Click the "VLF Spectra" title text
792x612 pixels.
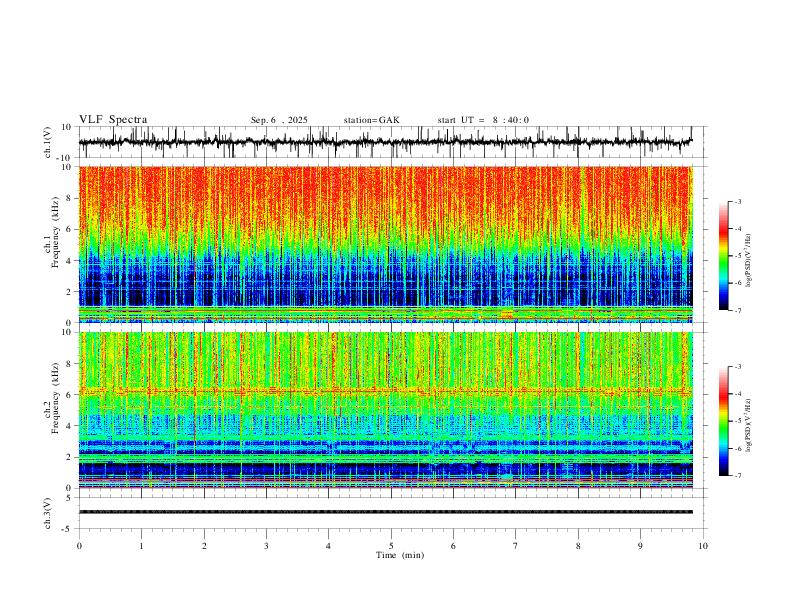click(113, 120)
